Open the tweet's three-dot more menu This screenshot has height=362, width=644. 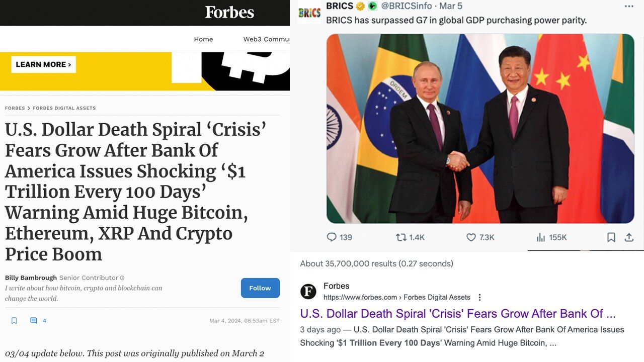click(629, 7)
